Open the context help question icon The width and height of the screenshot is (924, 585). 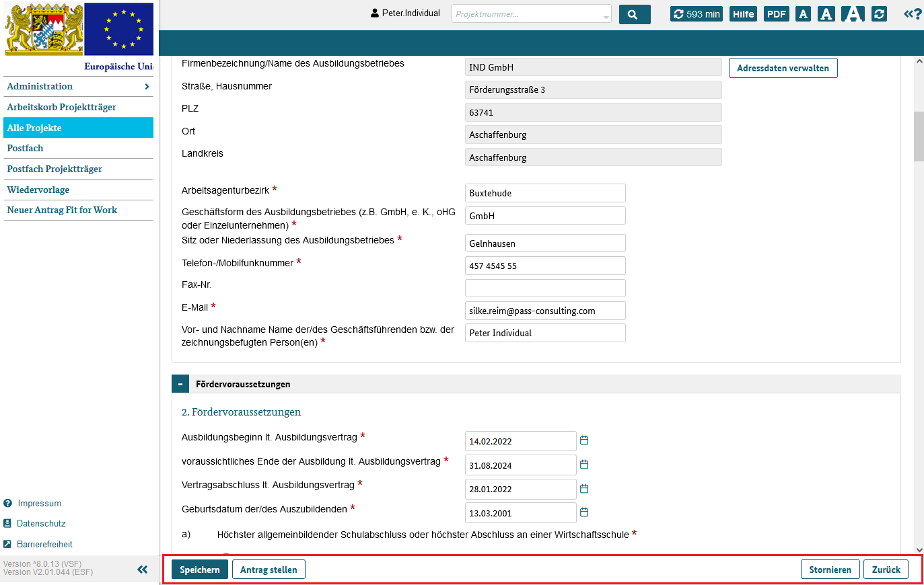point(913,14)
